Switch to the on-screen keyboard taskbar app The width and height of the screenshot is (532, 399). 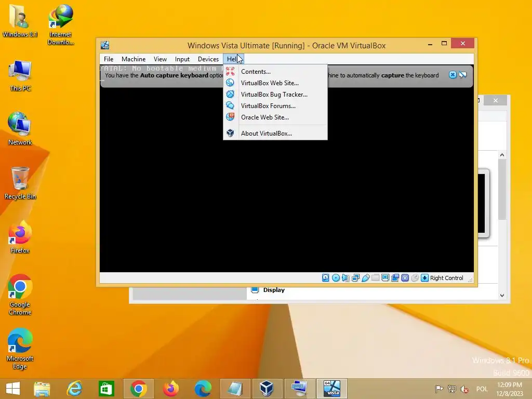tap(299, 389)
